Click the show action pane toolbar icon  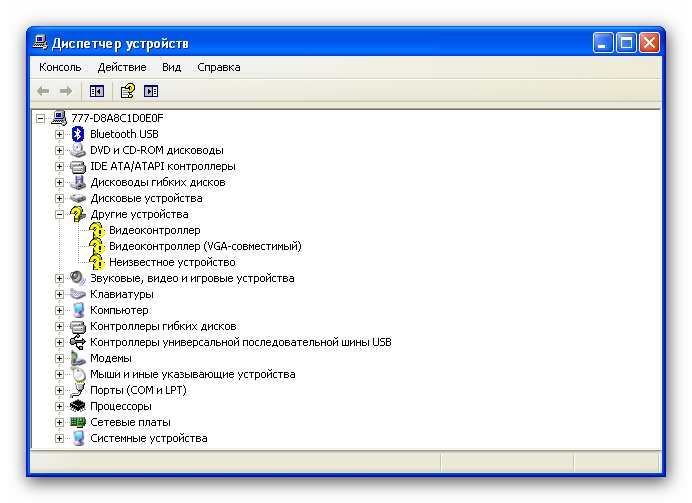coord(151,91)
